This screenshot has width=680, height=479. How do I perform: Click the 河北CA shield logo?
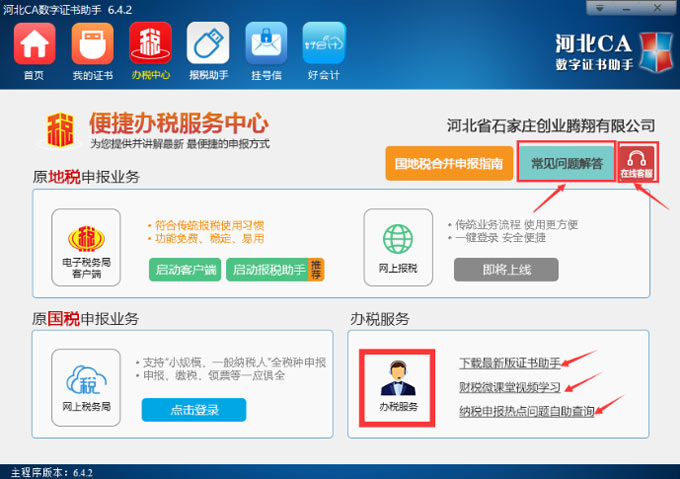657,52
